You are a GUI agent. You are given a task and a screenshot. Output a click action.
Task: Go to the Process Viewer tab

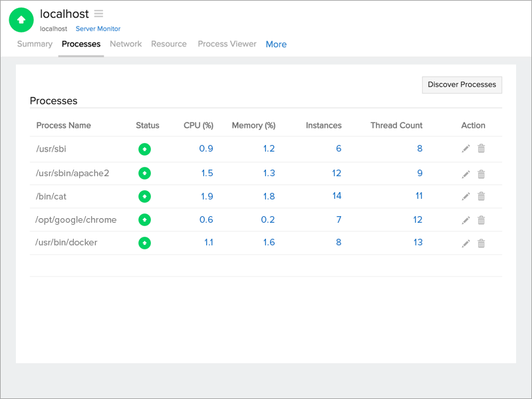coord(227,44)
